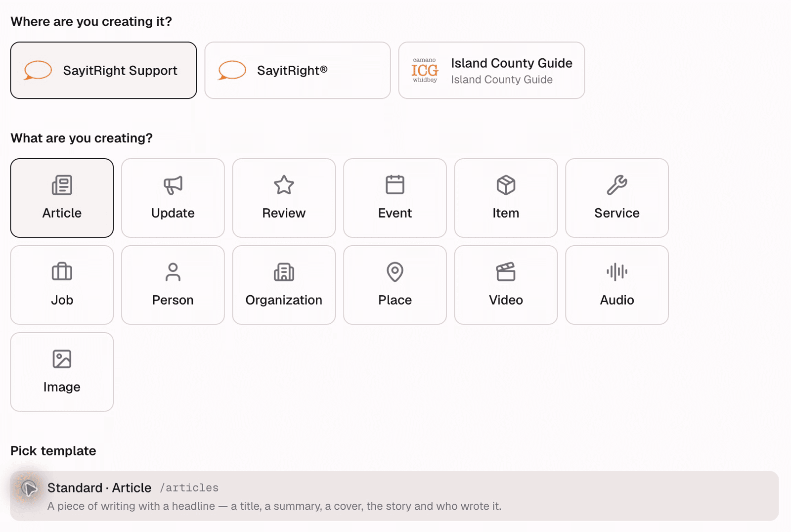
Task: Click the Organization label
Action: 284,300
